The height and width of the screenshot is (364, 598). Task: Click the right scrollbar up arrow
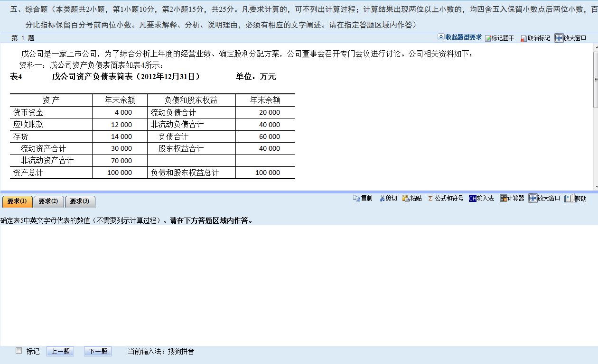pos(594,47)
